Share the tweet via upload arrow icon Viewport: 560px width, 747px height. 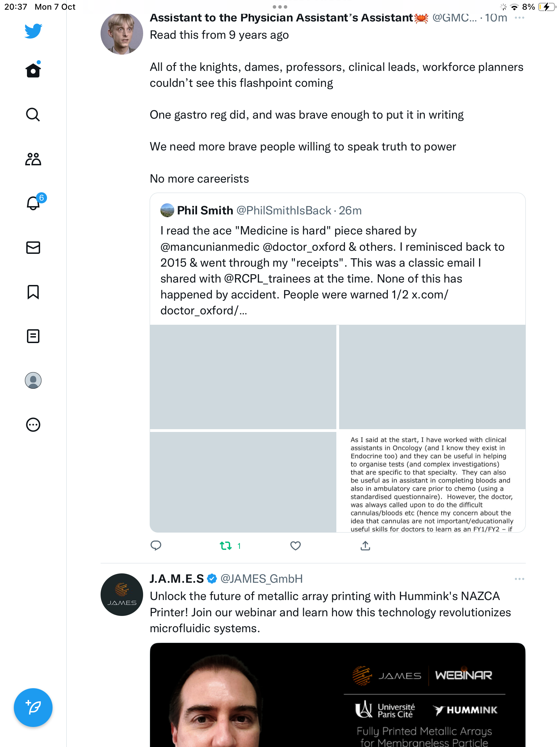365,546
